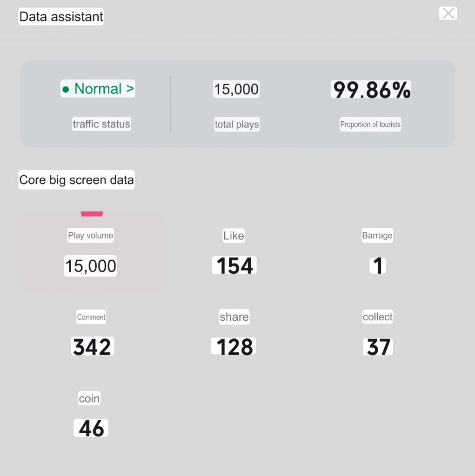
Task: Choose the collect metric showing 37
Action: click(x=378, y=333)
